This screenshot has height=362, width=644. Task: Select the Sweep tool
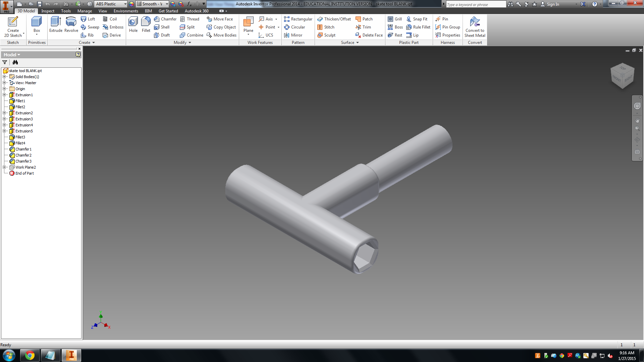(90, 27)
